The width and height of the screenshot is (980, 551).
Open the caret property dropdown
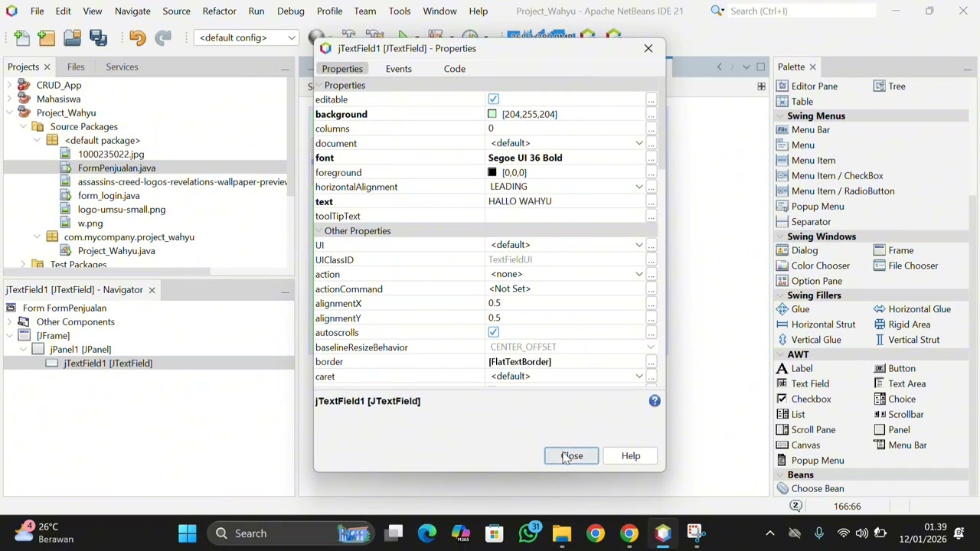point(639,377)
